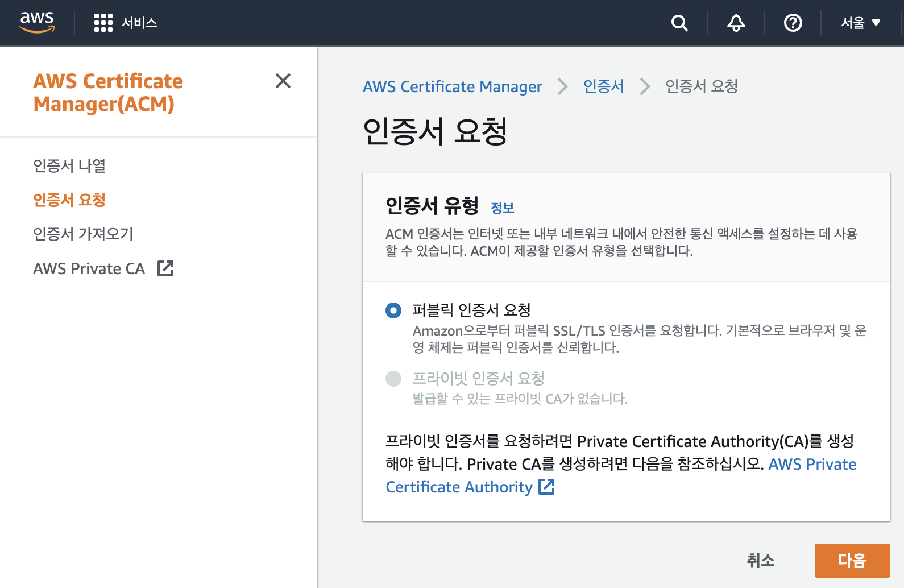Screen dimensions: 904x588
Task: Open the 서비스 menu label
Action: 139,23
